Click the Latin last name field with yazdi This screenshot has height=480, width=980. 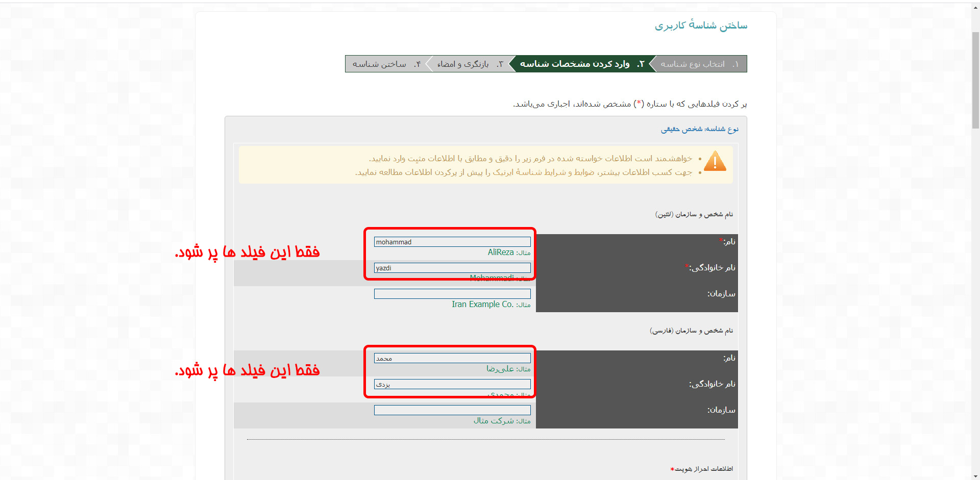(x=452, y=268)
